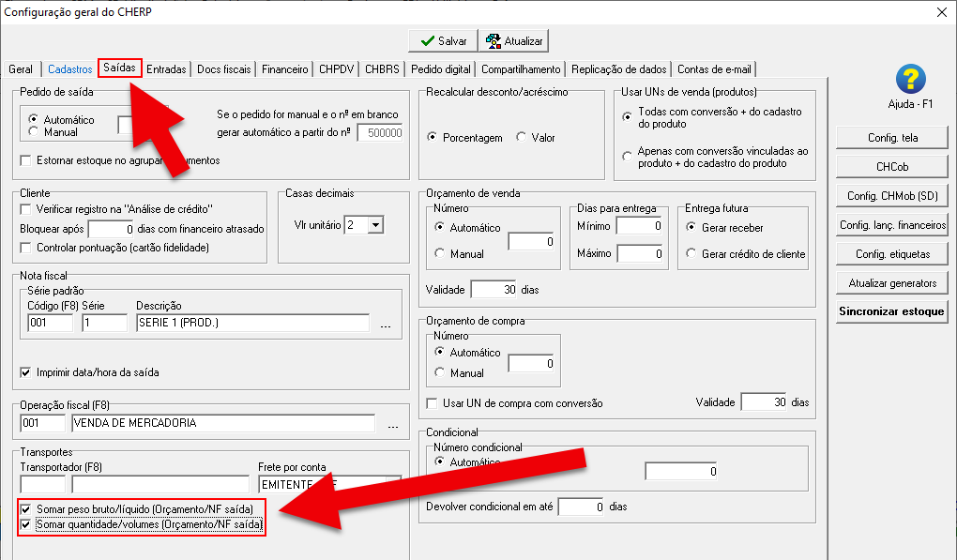
Task: Check Usar UN de compra com conversão
Action: [433, 403]
